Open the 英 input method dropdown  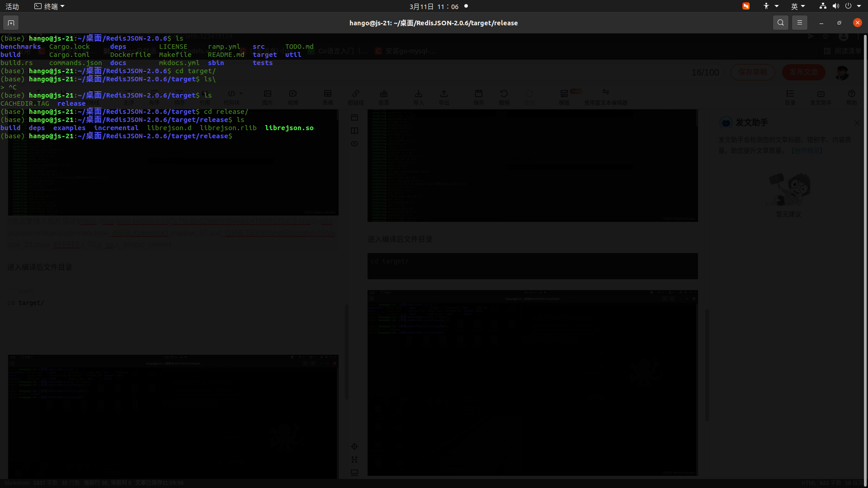[797, 6]
